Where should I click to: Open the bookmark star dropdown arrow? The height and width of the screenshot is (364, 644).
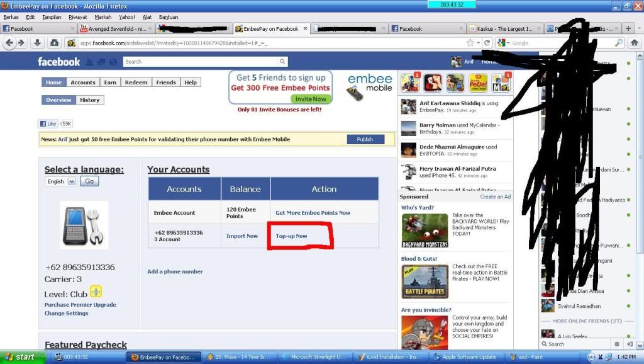point(478,43)
